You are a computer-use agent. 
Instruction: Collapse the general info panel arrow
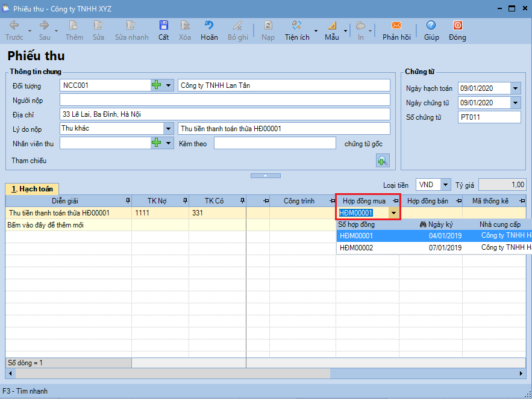pos(266,176)
